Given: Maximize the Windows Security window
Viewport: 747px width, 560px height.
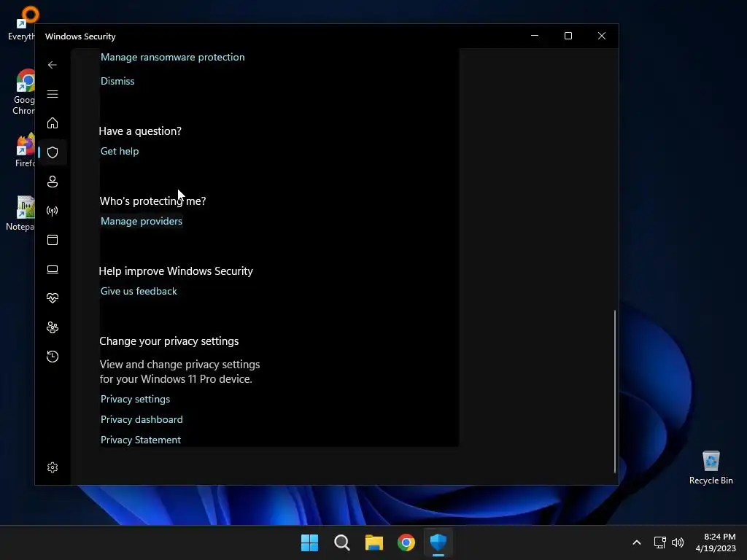Looking at the screenshot, I should pyautogui.click(x=568, y=36).
